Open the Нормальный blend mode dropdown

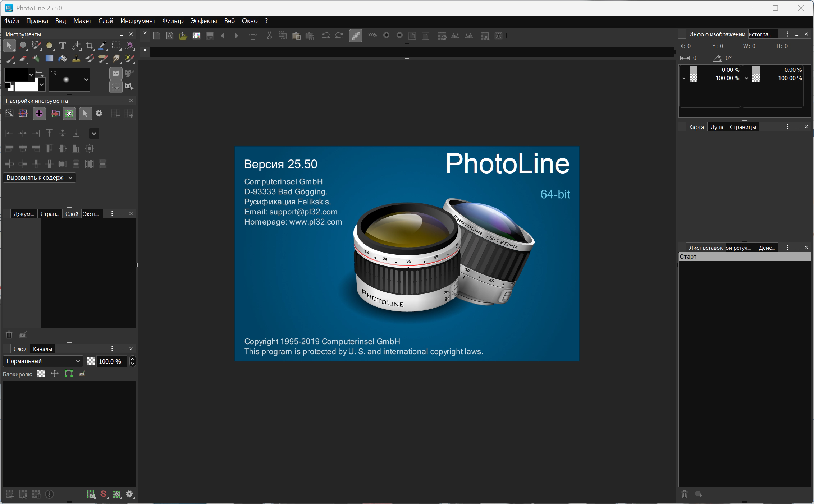43,361
